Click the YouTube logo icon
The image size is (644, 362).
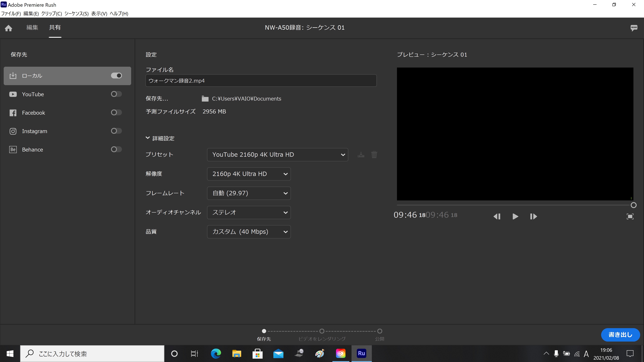click(x=13, y=94)
